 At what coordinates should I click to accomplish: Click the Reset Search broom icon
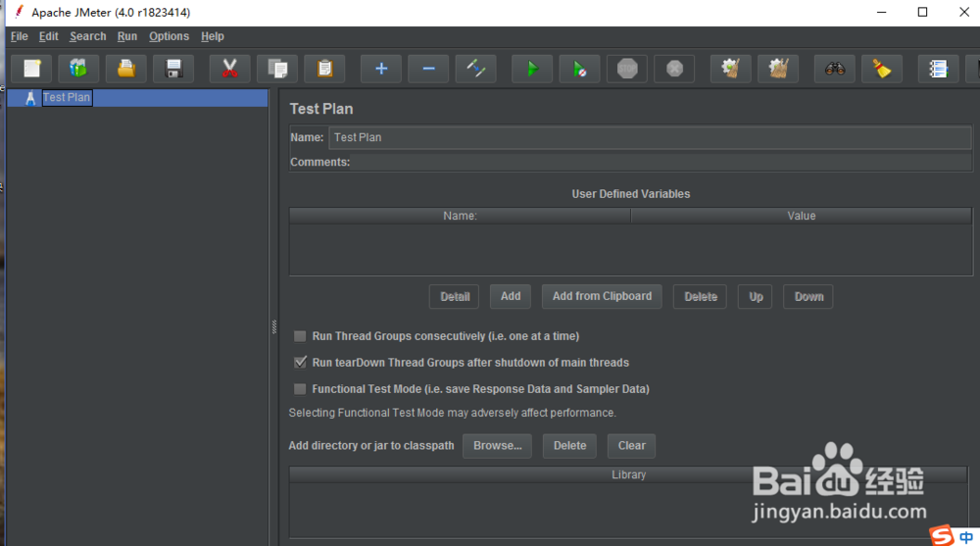coord(883,69)
